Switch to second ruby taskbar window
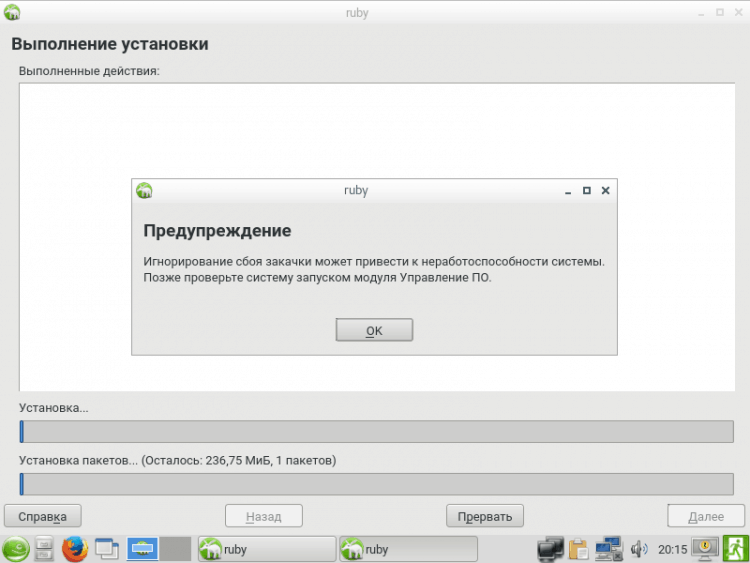The image size is (750, 563). (x=406, y=549)
